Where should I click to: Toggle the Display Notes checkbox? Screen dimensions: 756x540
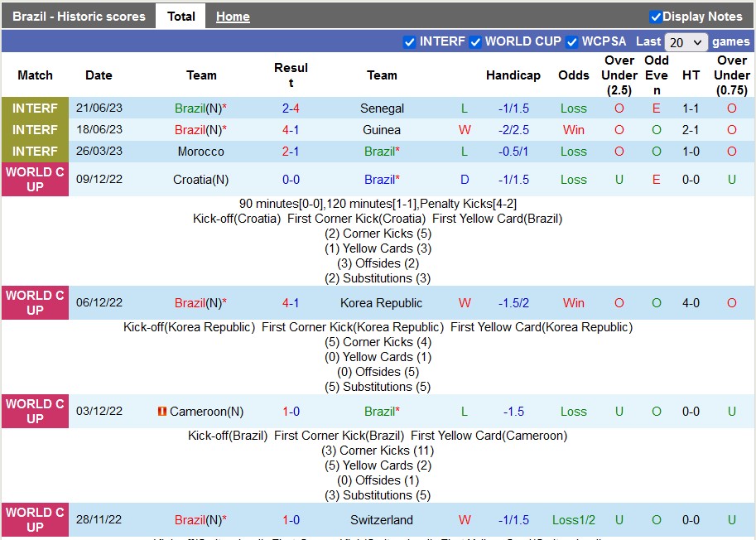656,17
